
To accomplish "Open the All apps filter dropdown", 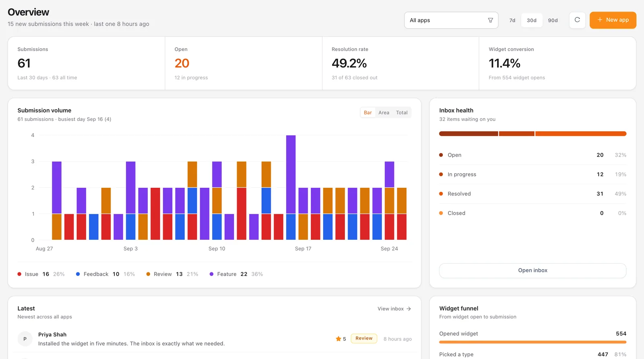I will point(451,20).
